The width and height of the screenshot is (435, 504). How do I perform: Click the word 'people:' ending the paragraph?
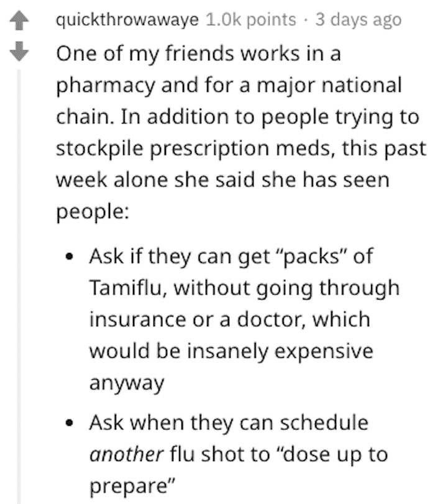93,212
